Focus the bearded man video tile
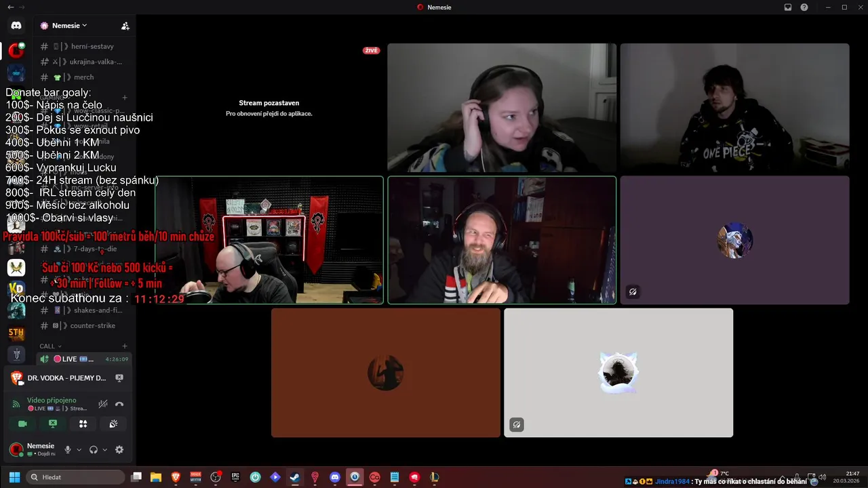This screenshot has height=488, width=868. click(502, 240)
